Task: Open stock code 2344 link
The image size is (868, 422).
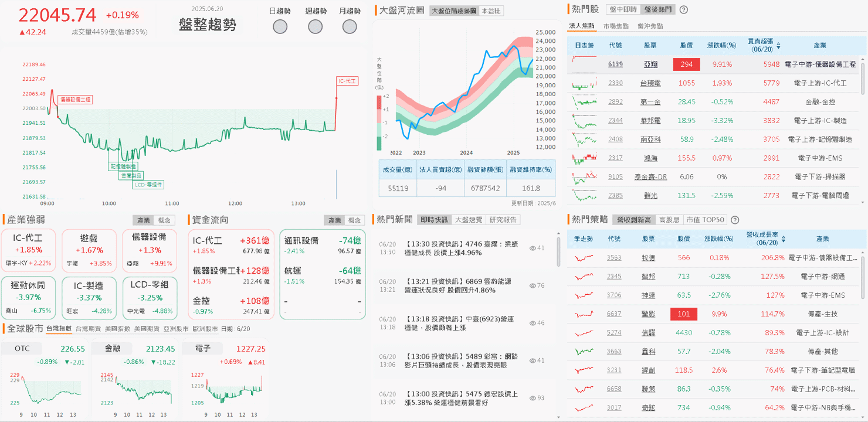Action: coord(615,121)
